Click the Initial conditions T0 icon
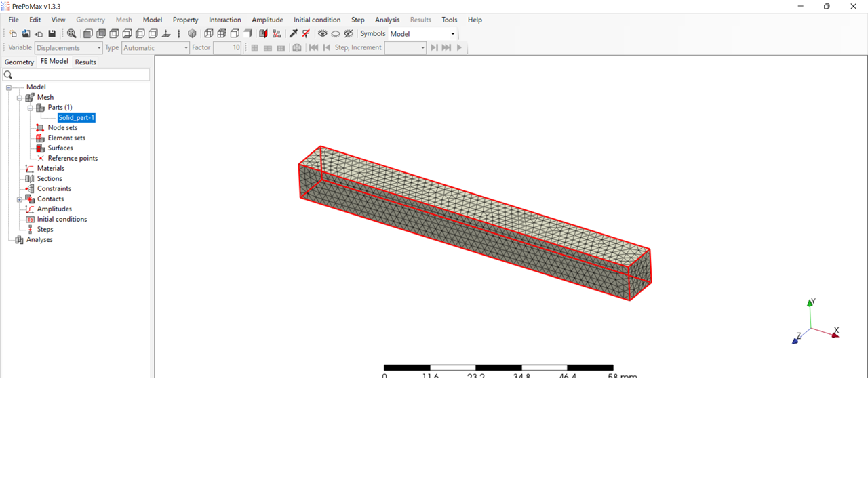 tap(30, 219)
